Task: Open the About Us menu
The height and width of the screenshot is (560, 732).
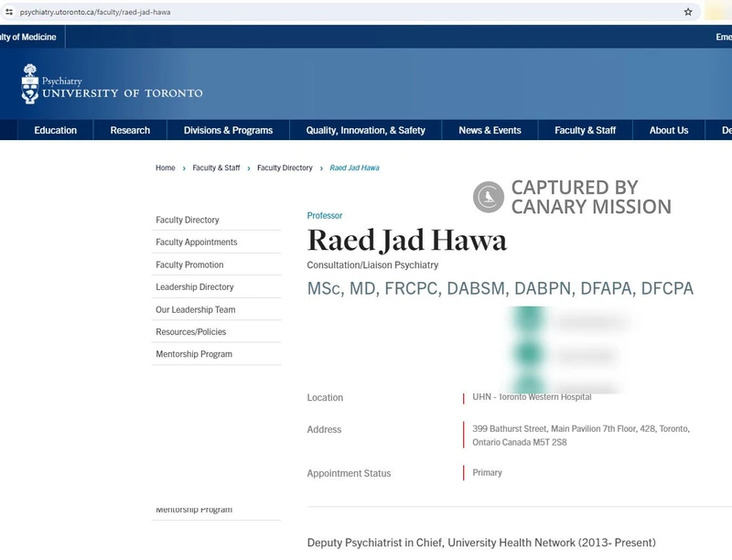Action: pos(669,130)
